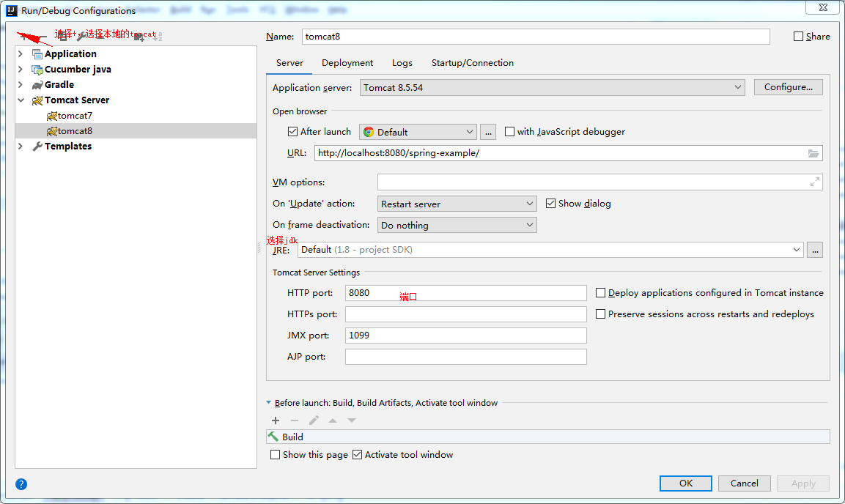Click the Templates wrench icon in tree

(37, 147)
